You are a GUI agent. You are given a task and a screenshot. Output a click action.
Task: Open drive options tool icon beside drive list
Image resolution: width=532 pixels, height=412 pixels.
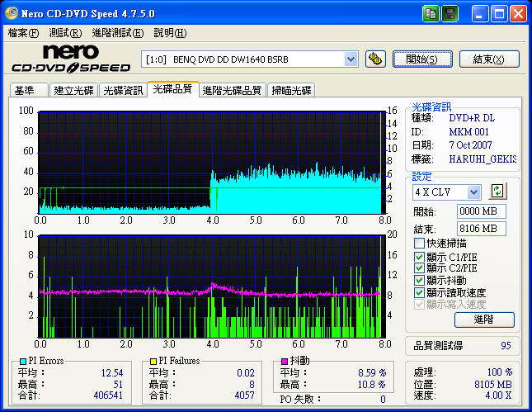375,59
